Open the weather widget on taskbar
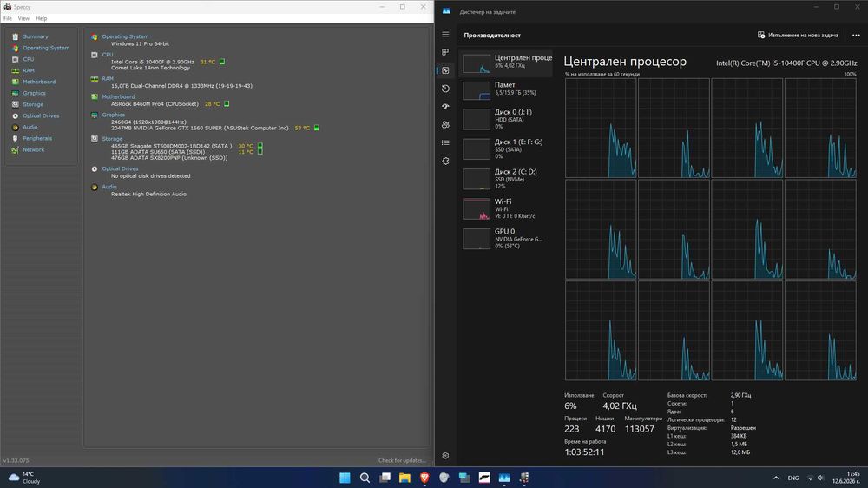Viewport: 868px width, 488px height. pyautogui.click(x=24, y=478)
